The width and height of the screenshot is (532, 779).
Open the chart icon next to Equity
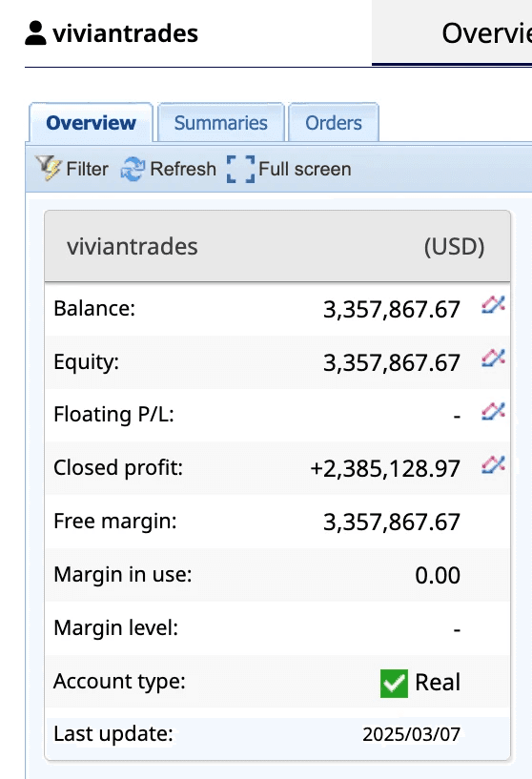coord(493,358)
